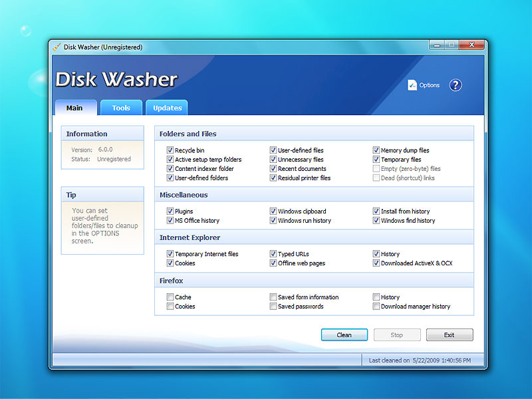Switch to the Main tab
532x399 pixels.
74,108
